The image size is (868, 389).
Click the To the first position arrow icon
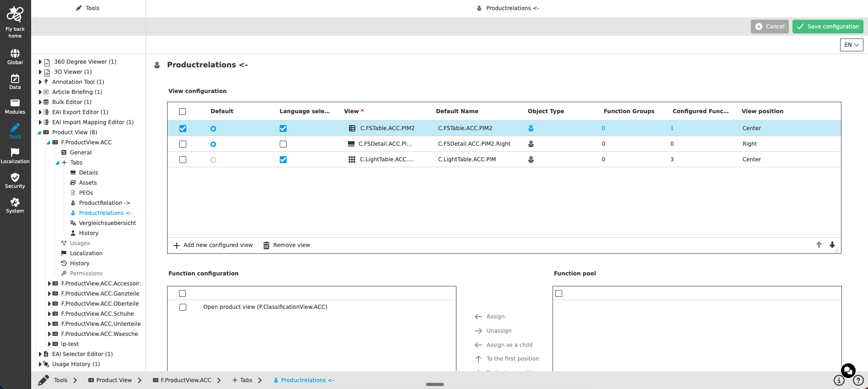click(x=478, y=359)
